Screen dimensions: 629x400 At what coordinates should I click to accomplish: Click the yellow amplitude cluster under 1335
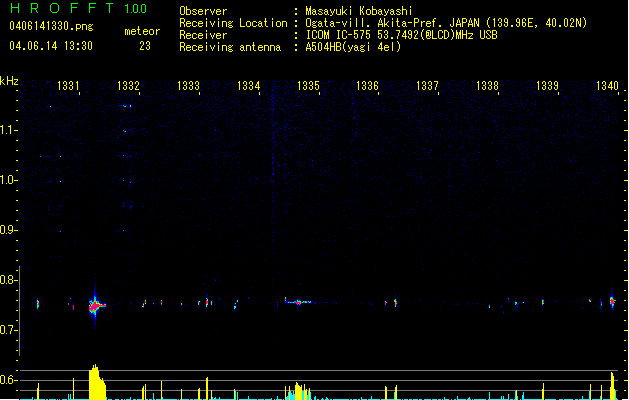(298, 392)
